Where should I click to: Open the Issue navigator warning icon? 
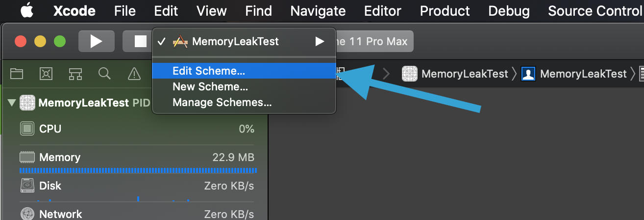[134, 74]
